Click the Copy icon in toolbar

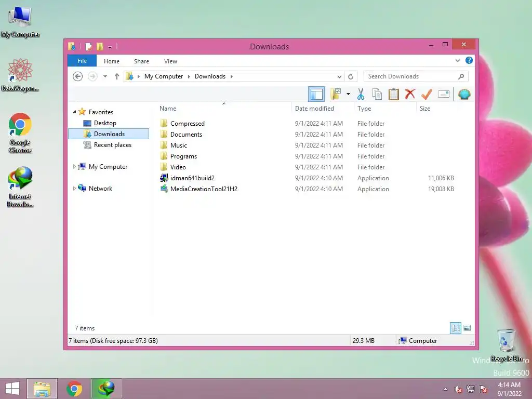click(377, 94)
